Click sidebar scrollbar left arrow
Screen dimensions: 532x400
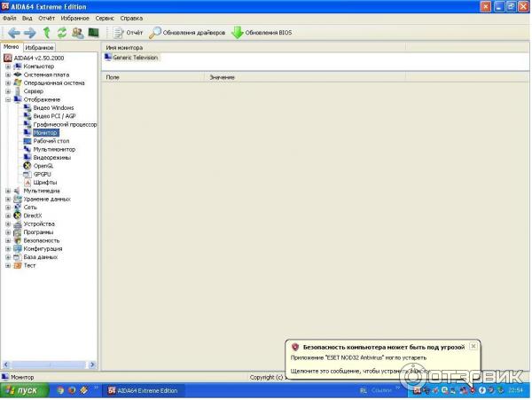tap(6, 365)
